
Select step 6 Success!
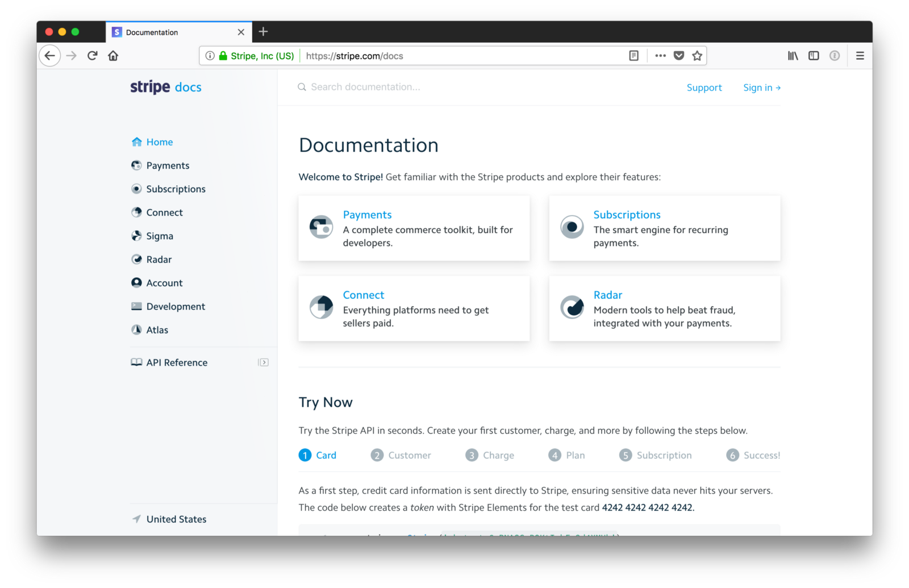pyautogui.click(x=753, y=455)
